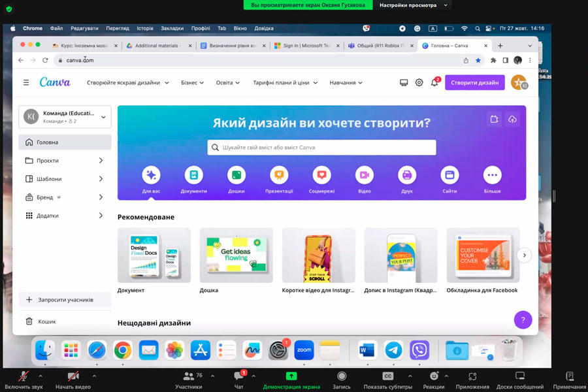Image resolution: width=588 pixels, height=392 pixels.
Task: Open the "Більше" more categories icon
Action: (493, 175)
